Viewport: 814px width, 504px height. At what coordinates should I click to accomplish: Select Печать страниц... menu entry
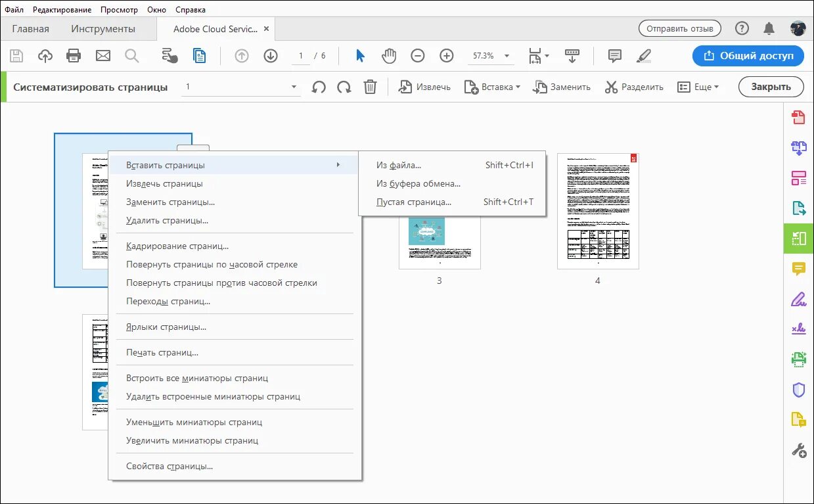pyautogui.click(x=235, y=352)
